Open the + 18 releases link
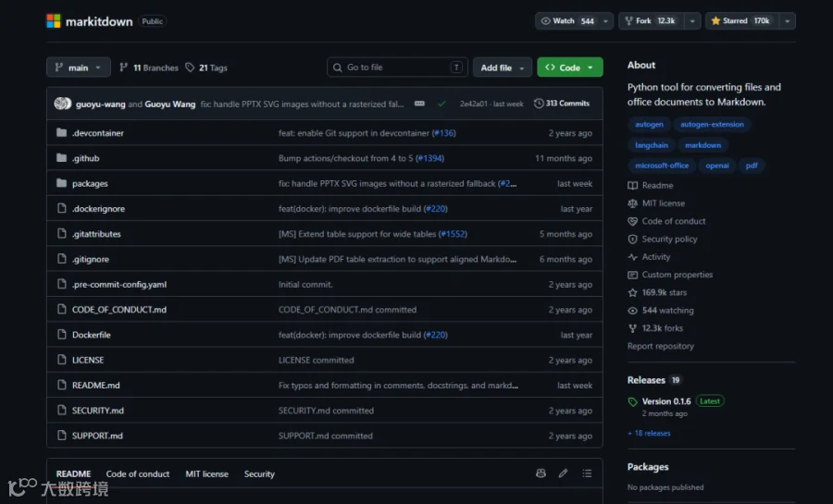This screenshot has width=833, height=504. [x=649, y=434]
